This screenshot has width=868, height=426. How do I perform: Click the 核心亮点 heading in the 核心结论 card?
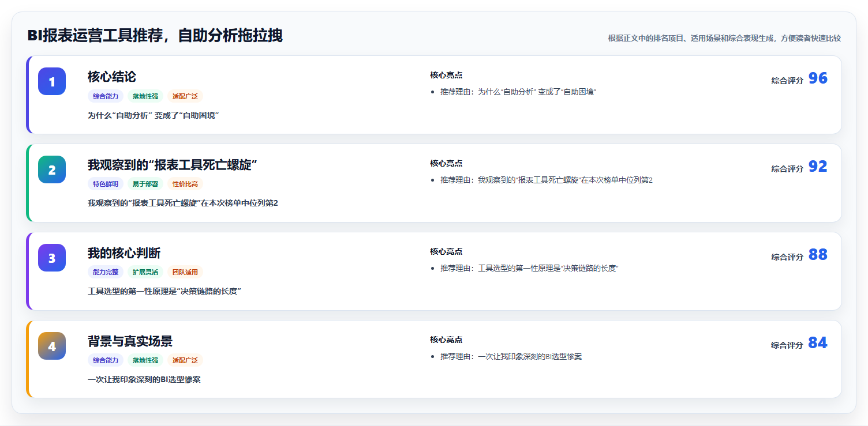coord(446,75)
